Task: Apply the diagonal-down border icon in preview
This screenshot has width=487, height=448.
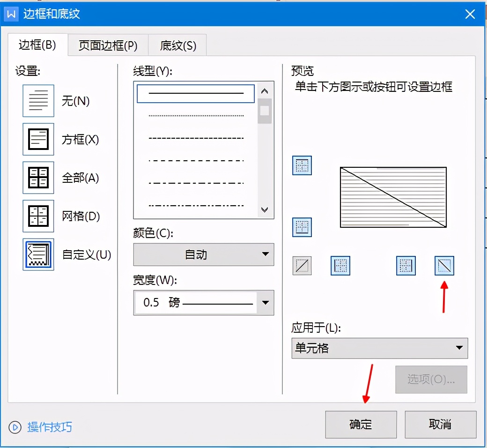Action: point(443,265)
